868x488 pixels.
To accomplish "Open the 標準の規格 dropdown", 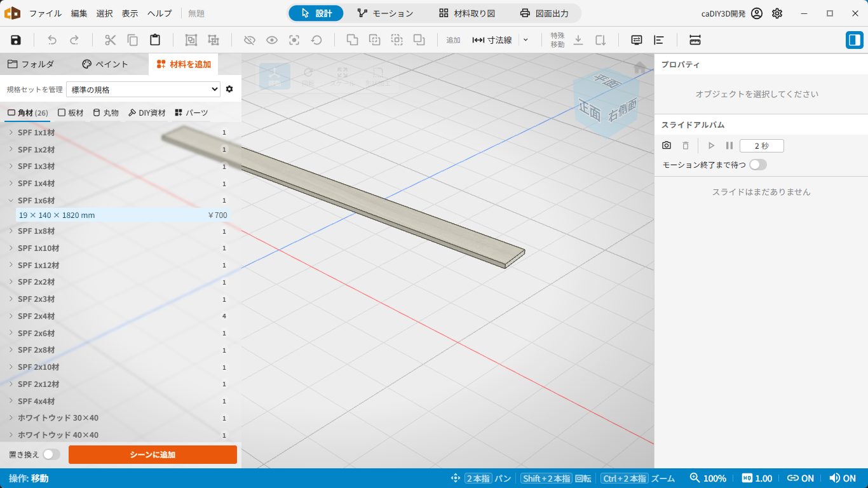I will [x=143, y=90].
